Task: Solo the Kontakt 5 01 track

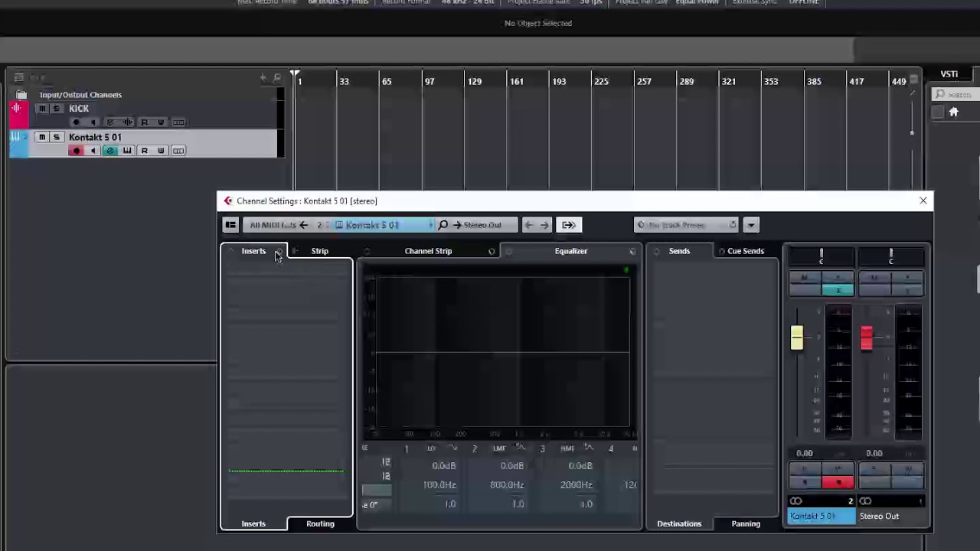Action: [x=56, y=137]
